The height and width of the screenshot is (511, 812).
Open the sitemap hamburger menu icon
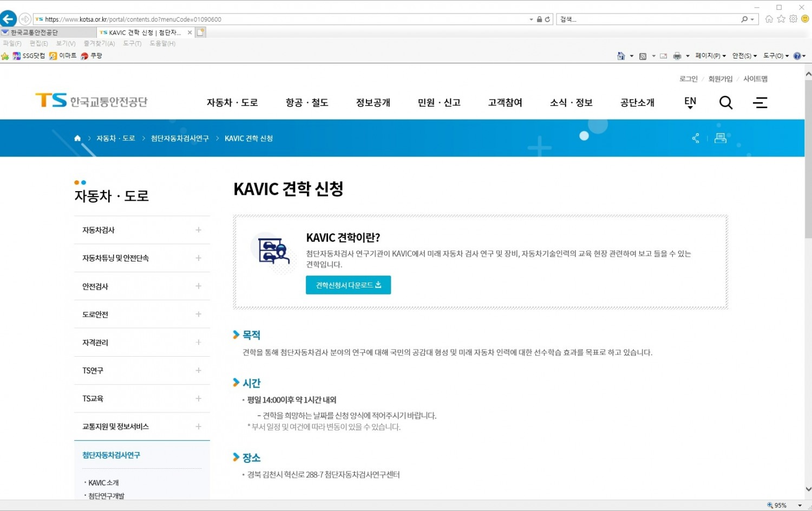[760, 102]
